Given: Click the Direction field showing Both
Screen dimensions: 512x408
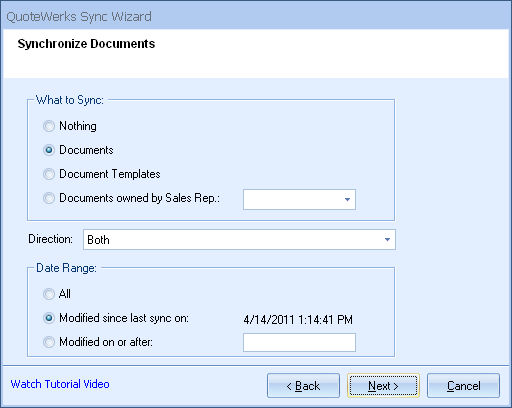Looking at the screenshot, I should point(239,240).
